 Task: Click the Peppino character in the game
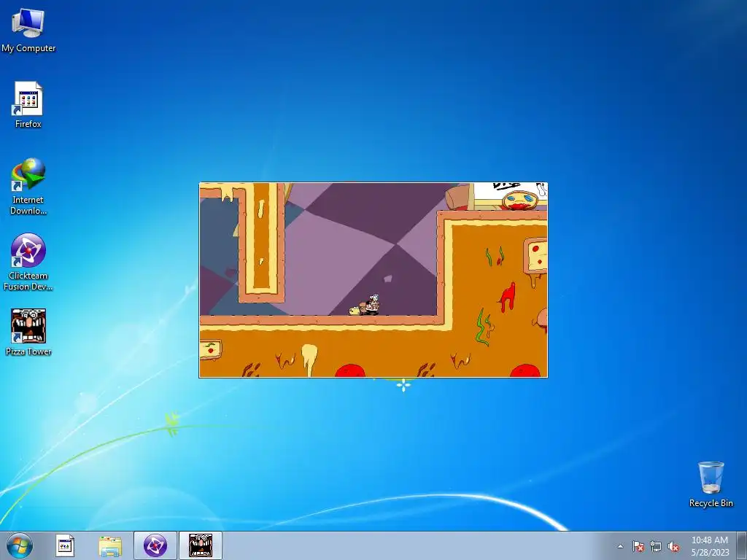click(x=372, y=305)
